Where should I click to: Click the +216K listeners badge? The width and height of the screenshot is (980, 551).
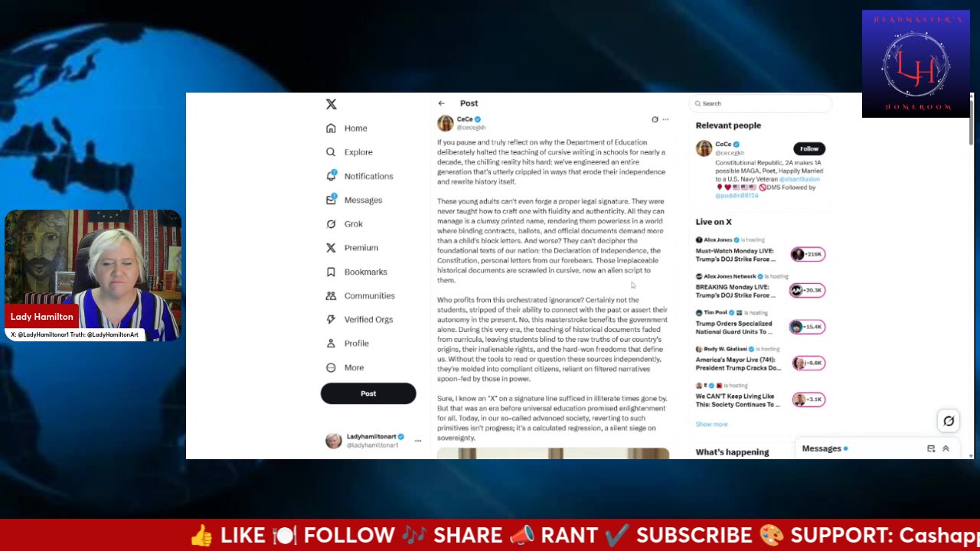tap(808, 254)
